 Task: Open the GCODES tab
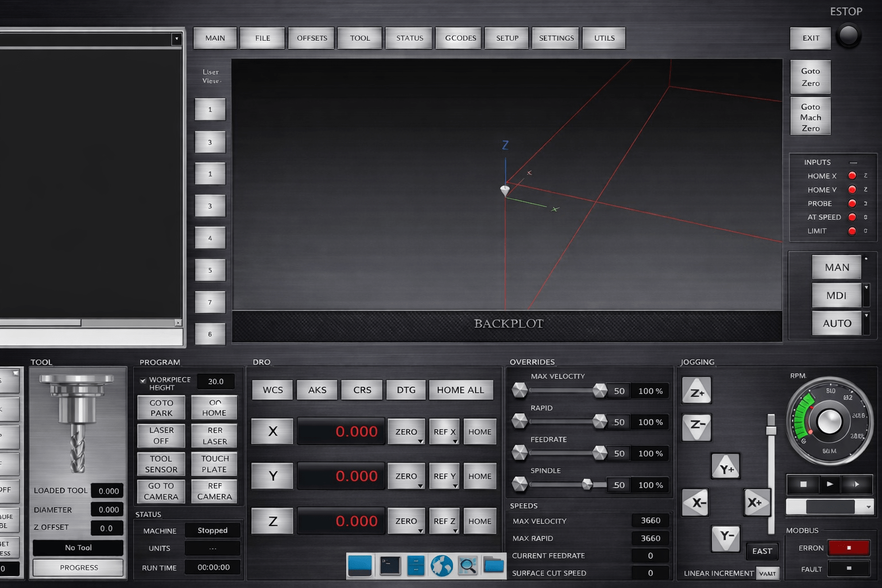460,38
